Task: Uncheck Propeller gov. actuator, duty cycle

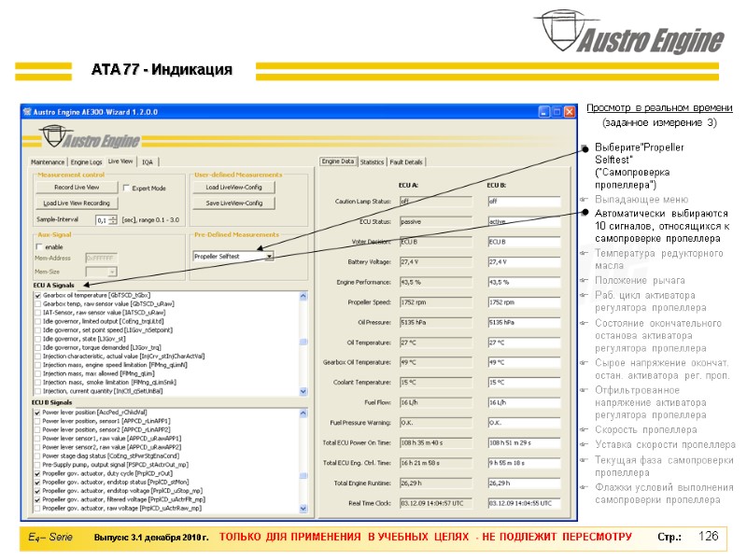Action: pos(37,474)
